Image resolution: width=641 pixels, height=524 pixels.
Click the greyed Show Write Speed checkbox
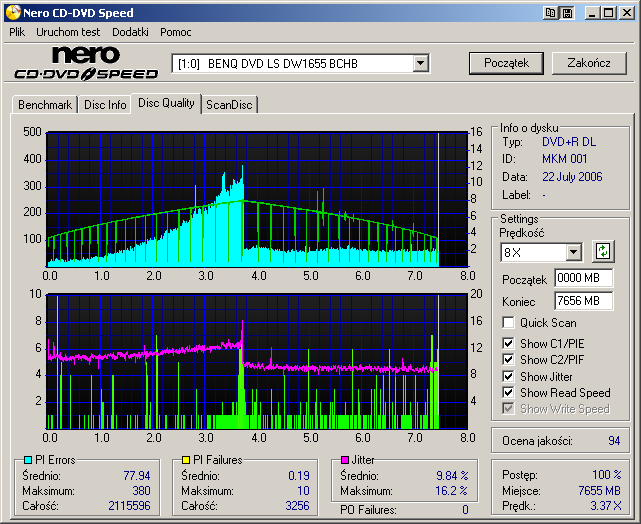(x=508, y=408)
